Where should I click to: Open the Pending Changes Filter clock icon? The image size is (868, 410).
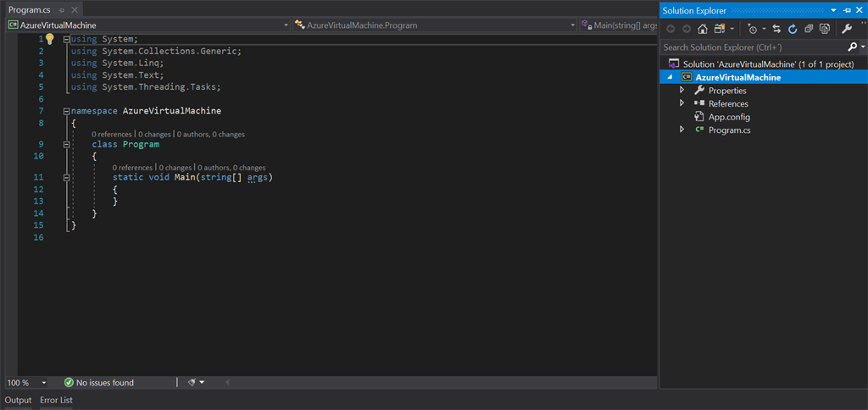[753, 29]
